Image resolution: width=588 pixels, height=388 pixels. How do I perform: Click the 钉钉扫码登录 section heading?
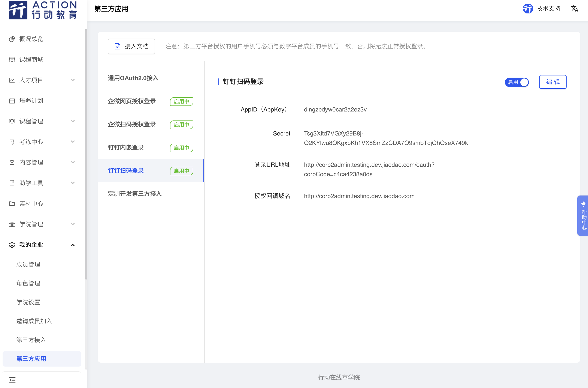(243, 82)
